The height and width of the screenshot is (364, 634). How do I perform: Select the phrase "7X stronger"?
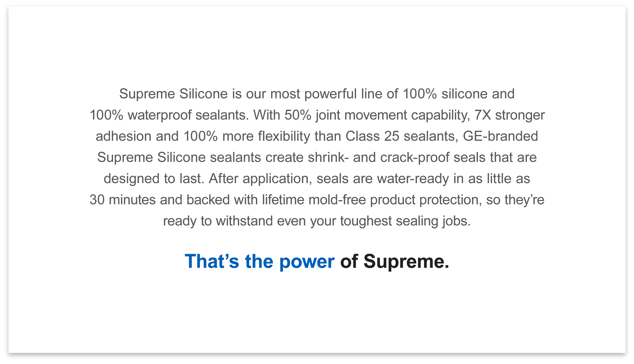[509, 115]
